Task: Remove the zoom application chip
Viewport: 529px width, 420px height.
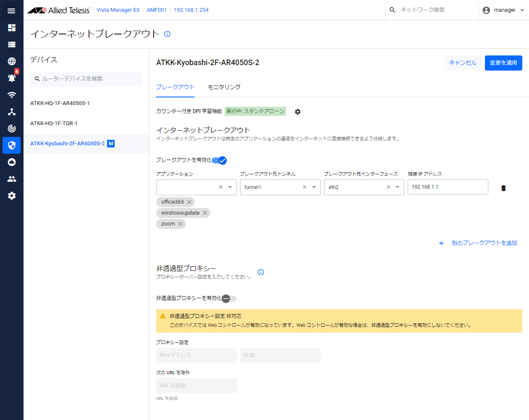Action: point(180,224)
